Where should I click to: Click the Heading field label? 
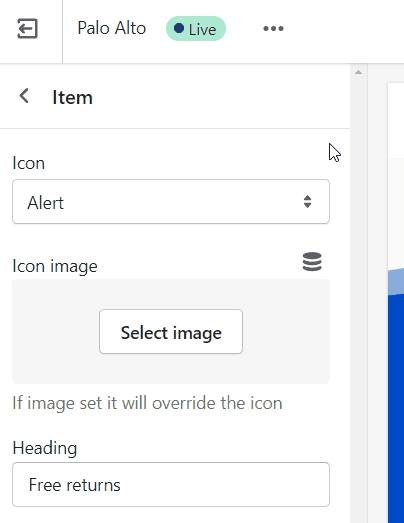coord(45,448)
